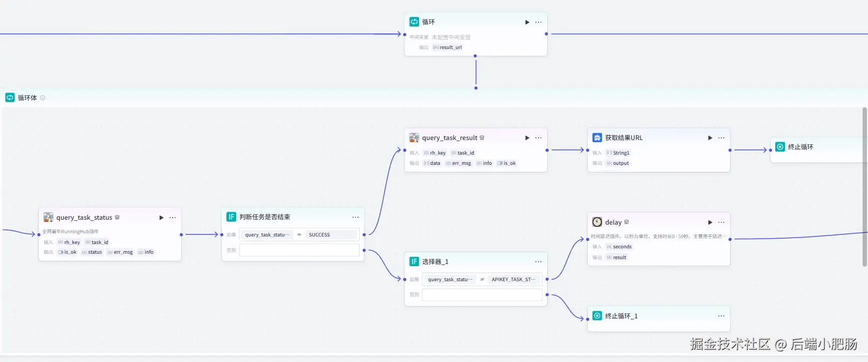Click info output of query_task_status
Image resolution: width=868 pixels, height=362 pixels.
(x=146, y=252)
